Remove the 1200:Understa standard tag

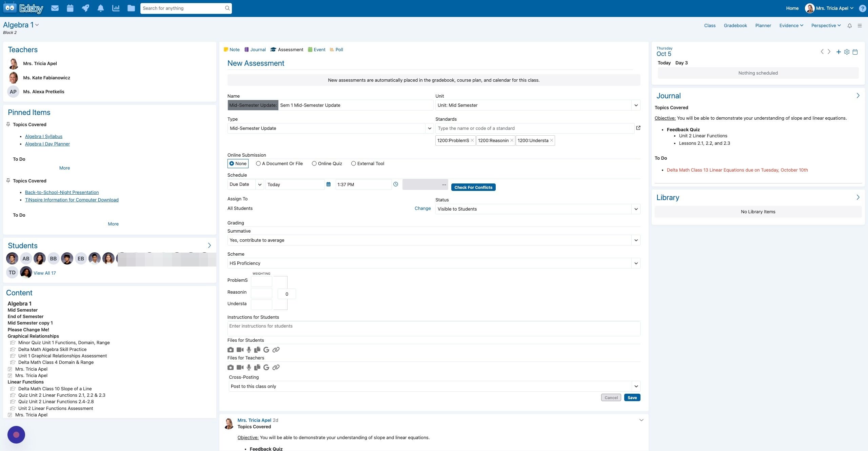552,140
